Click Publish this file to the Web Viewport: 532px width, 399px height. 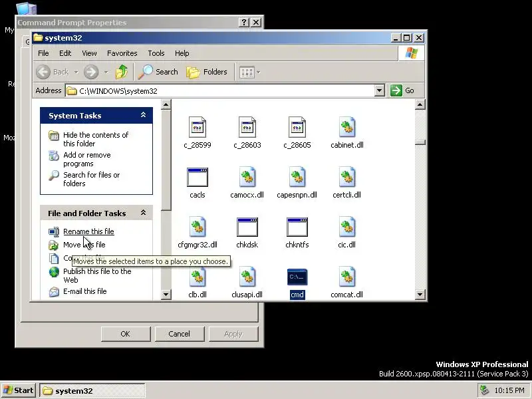point(97,275)
